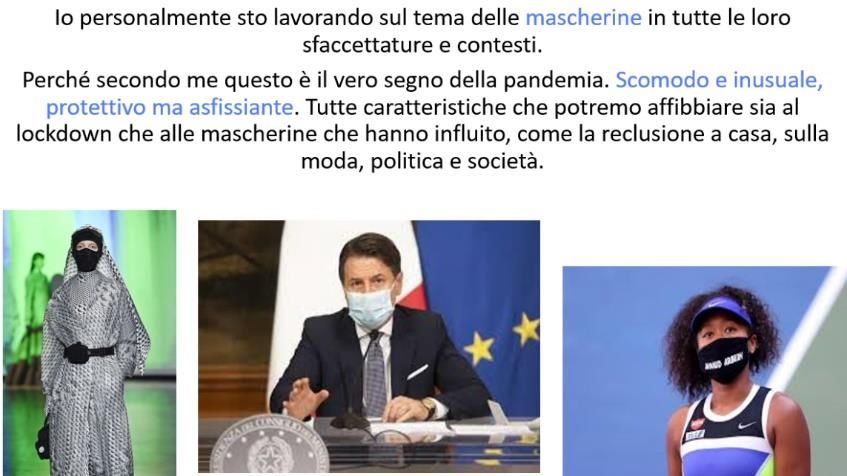Click the line "moda, politica e società."

[422, 161]
